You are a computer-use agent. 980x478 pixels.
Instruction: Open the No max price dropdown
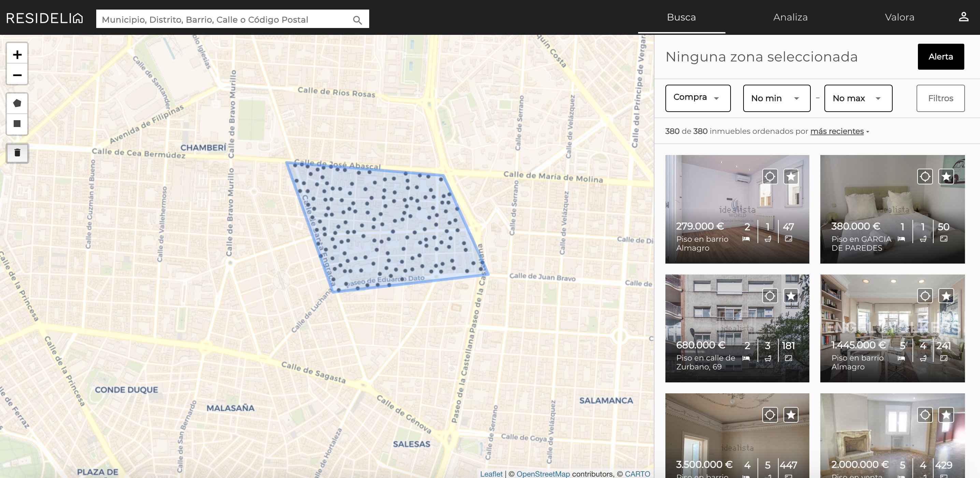coord(858,98)
